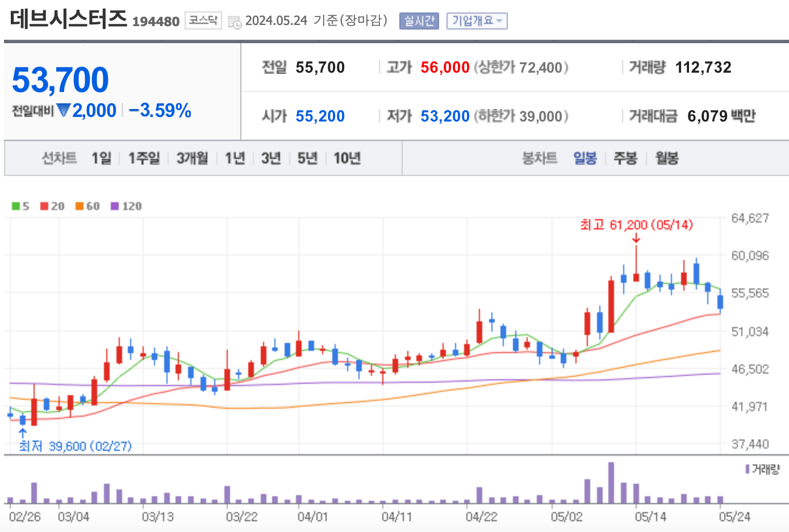Select the 1년 line chart period

(x=235, y=158)
